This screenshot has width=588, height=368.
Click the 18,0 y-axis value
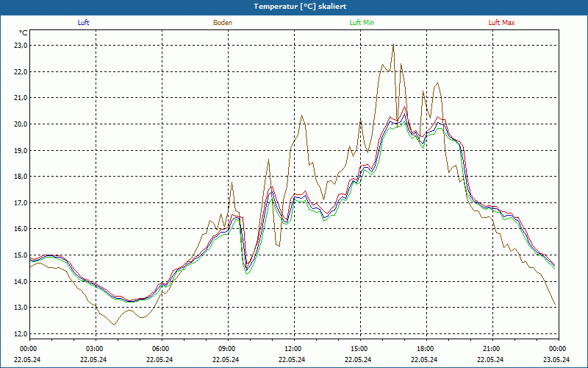pyautogui.click(x=21, y=177)
